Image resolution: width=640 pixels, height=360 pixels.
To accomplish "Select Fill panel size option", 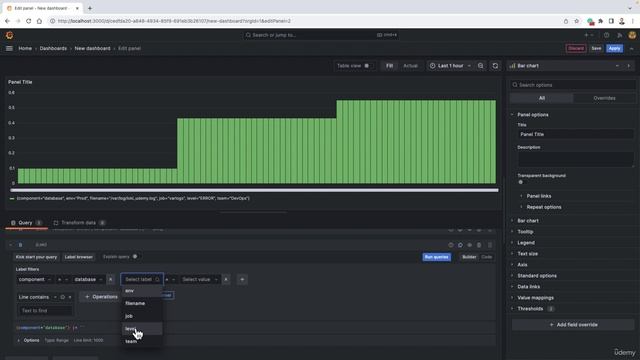I will point(389,66).
